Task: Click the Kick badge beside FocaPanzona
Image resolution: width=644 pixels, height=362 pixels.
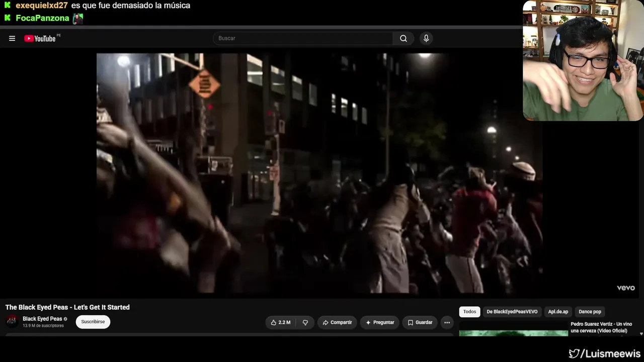Action: [8, 18]
